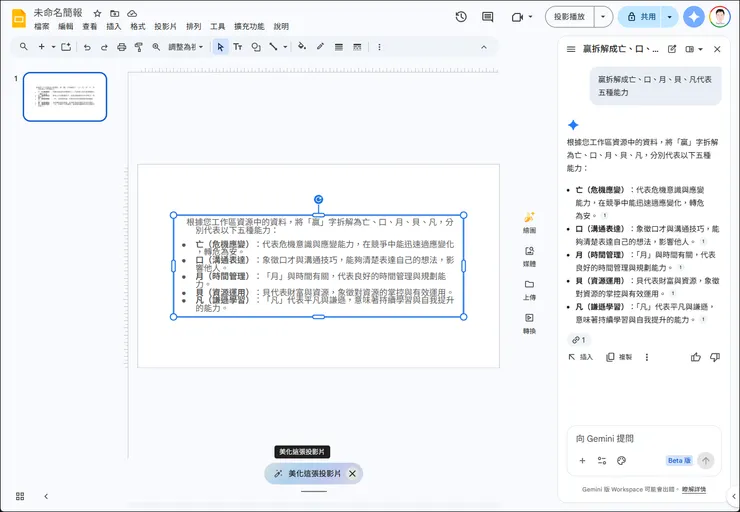
Task: Click the print icon
Action: point(122,47)
